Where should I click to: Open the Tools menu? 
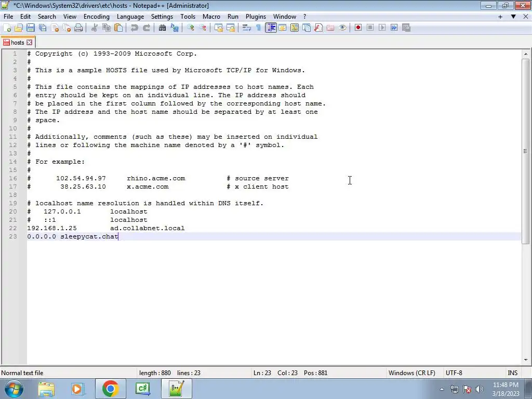188,17
